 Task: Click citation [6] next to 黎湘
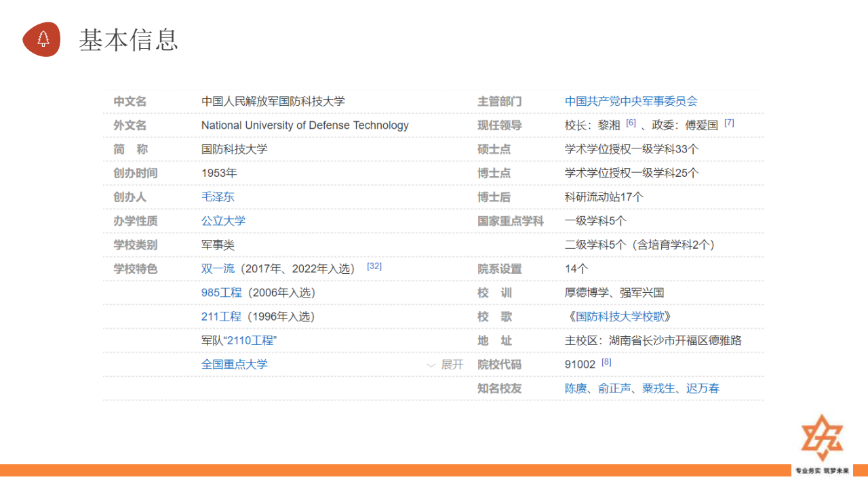[x=631, y=123]
